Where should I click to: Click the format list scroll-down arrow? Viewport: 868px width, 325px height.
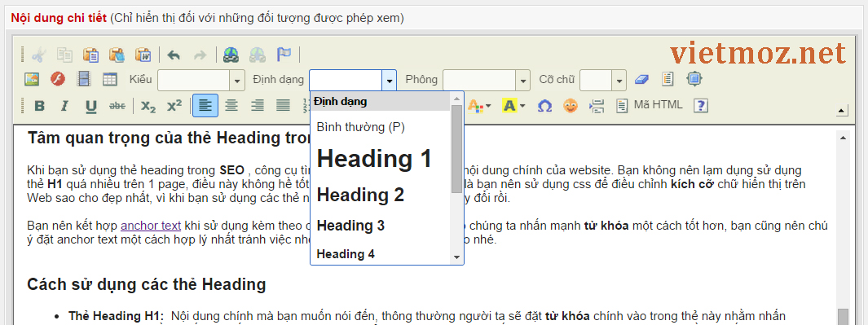456,257
